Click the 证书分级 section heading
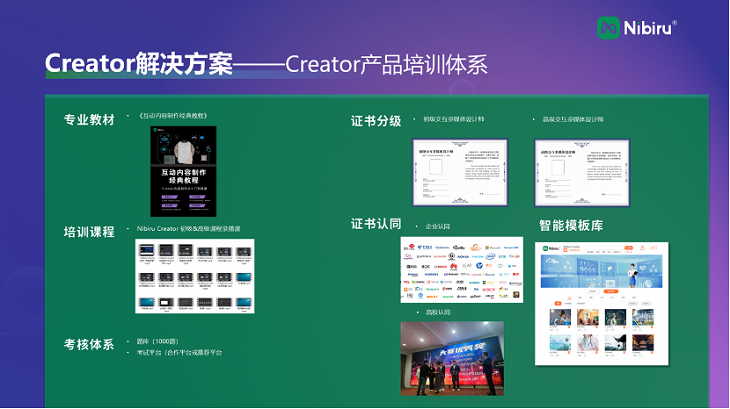The image size is (730, 409). pos(376,121)
